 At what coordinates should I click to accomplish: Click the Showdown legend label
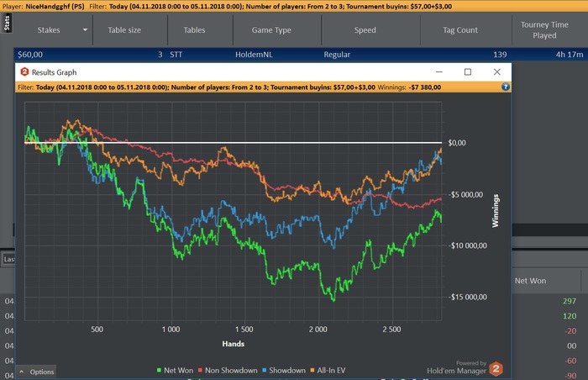tap(287, 370)
